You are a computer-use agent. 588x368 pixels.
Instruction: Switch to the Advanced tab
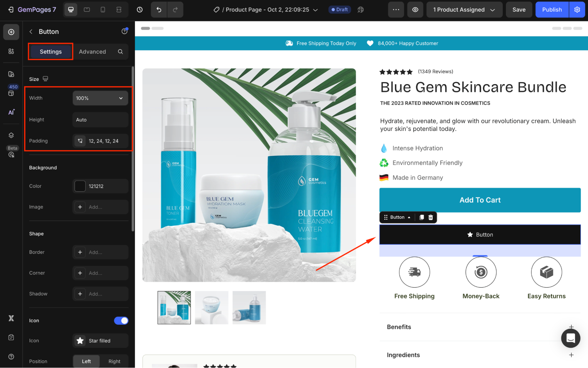[x=92, y=52]
